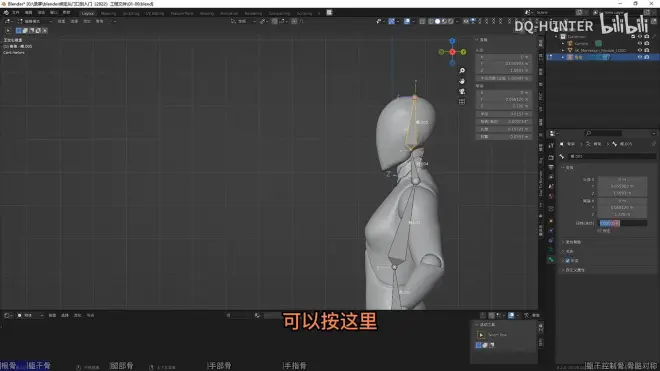Select the SK_Mannequin_Female_LOD0 outliner row
660x371 pixels.
point(601,50)
